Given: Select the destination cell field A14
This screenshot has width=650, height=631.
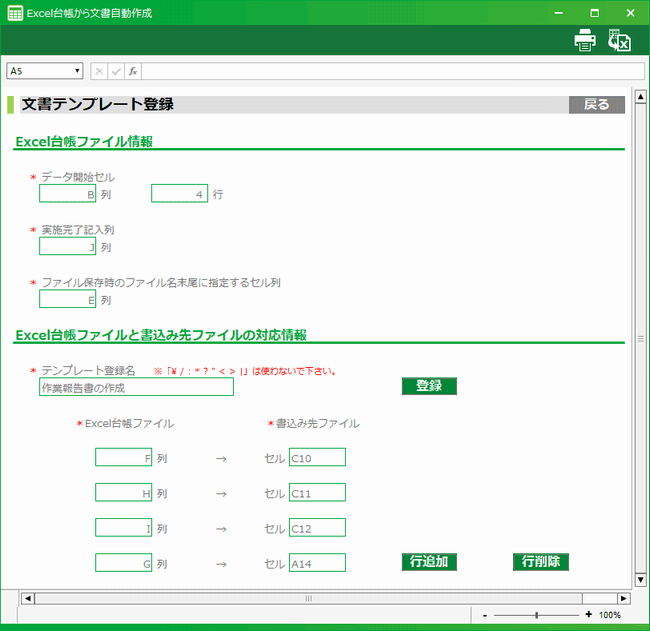Looking at the screenshot, I should pyautogui.click(x=317, y=563).
